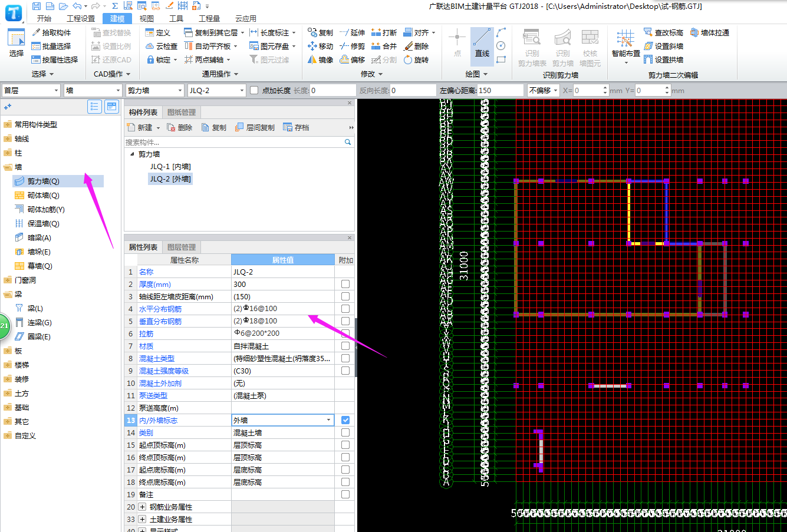This screenshot has height=532, width=787.
Task: Click the 图元存盘 save elements tool
Action: (272, 46)
